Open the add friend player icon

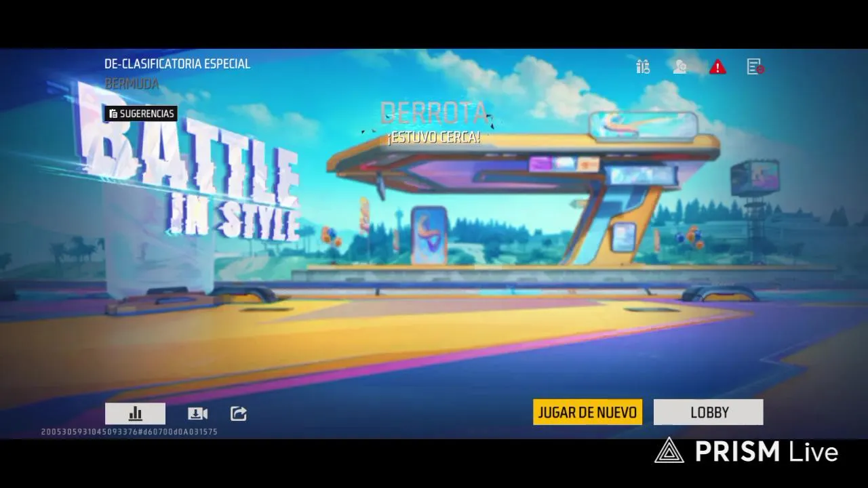click(679, 66)
